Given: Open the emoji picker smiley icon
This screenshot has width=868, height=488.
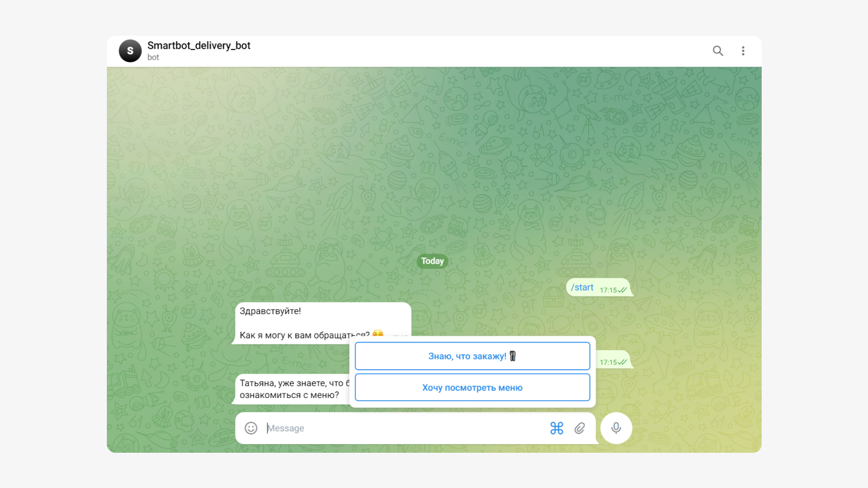Looking at the screenshot, I should (251, 428).
